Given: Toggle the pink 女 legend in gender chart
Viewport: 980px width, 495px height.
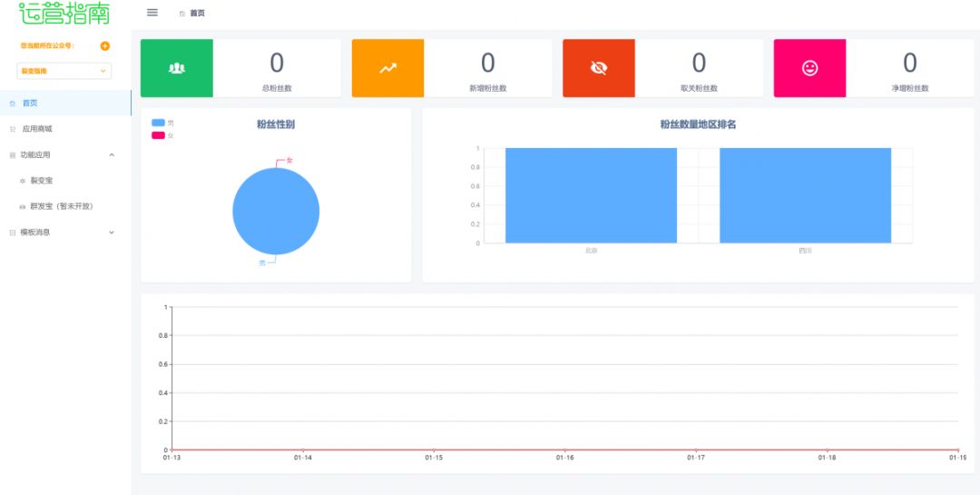Looking at the screenshot, I should tap(159, 135).
